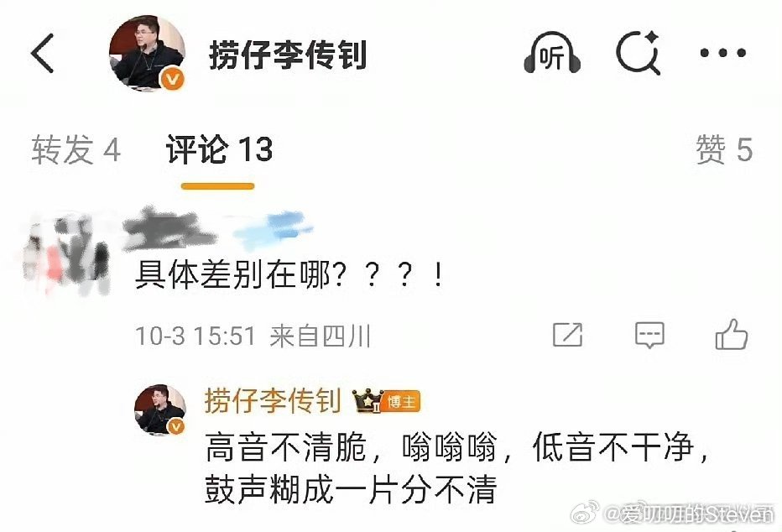Select the 评论 13 tab

click(x=219, y=149)
